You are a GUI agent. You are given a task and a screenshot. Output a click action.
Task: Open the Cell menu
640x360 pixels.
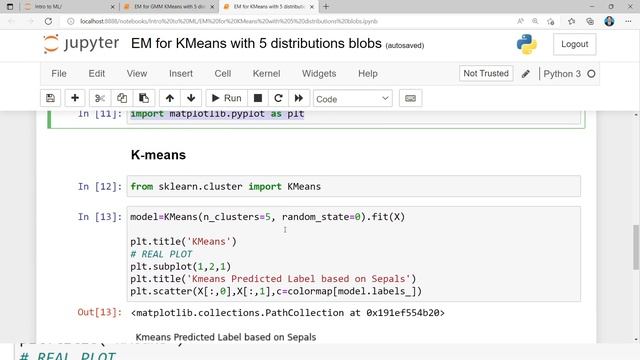(x=223, y=73)
